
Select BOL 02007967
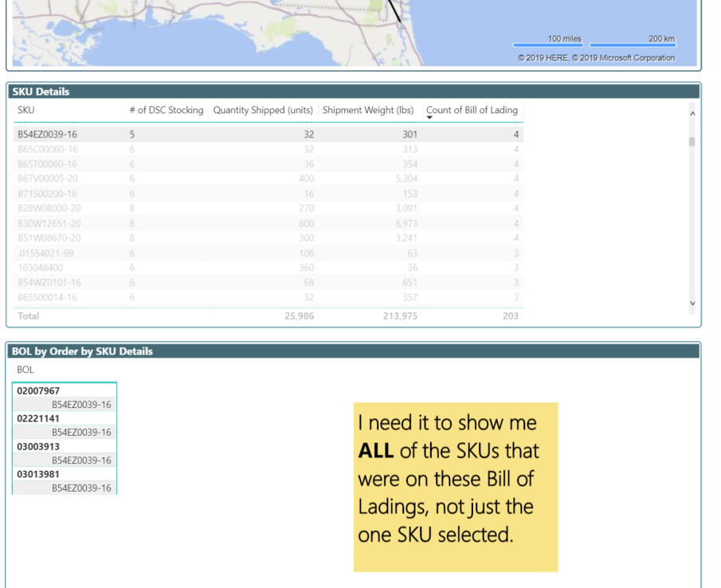coord(38,390)
